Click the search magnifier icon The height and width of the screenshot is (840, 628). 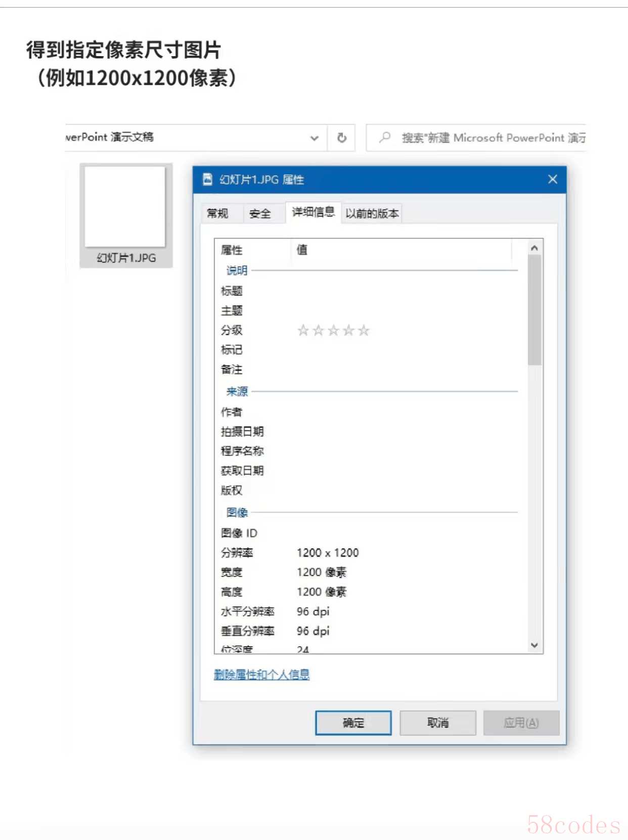coord(385,137)
